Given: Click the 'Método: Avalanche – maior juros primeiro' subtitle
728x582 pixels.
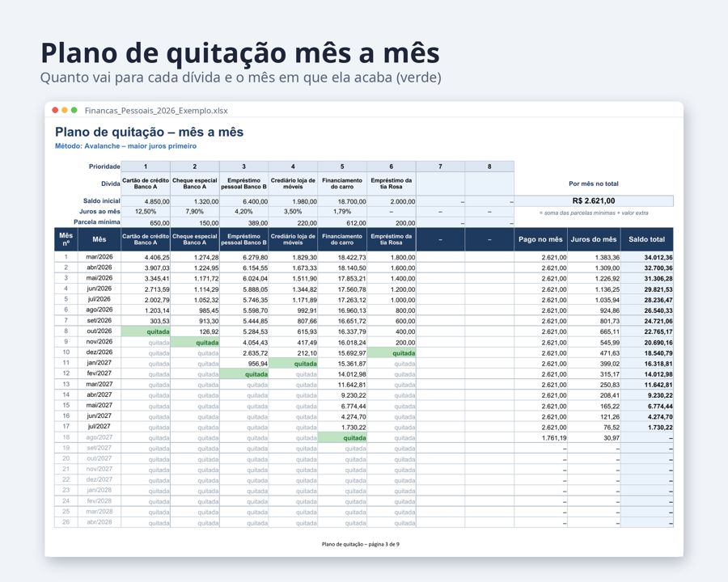Looking at the screenshot, I should (126, 145).
